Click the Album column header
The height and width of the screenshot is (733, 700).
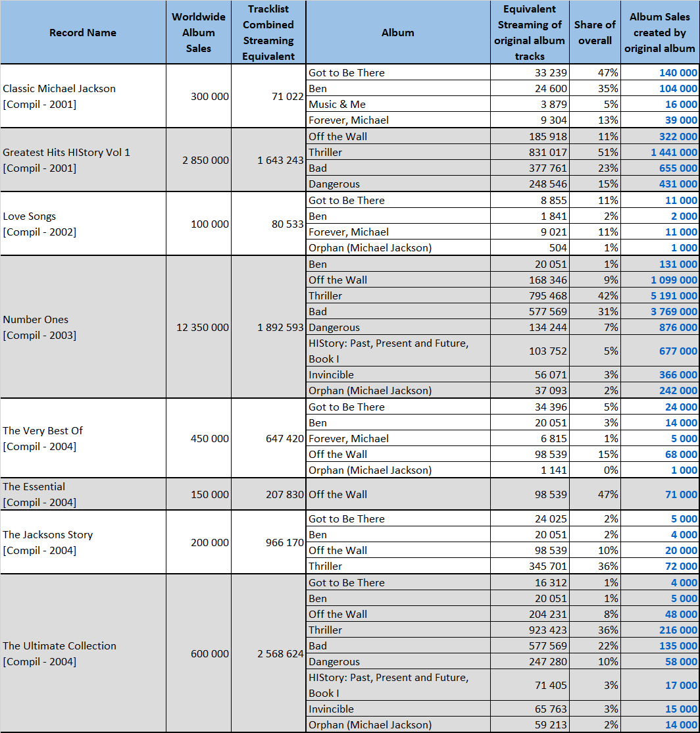coord(397,32)
